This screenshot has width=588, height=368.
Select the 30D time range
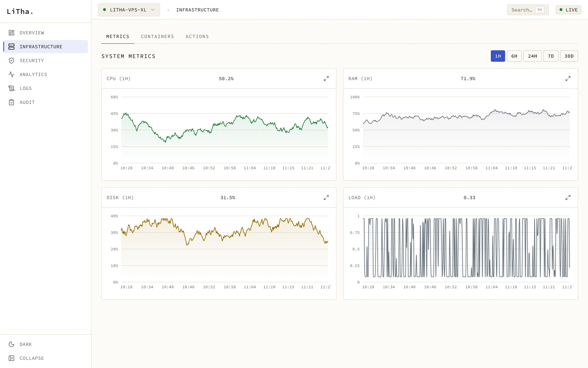[569, 56]
